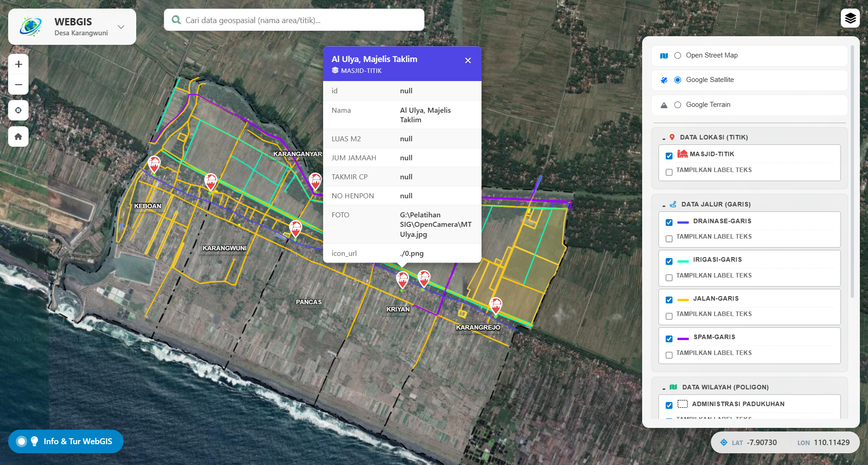Click the coordinates target icon

click(724, 442)
